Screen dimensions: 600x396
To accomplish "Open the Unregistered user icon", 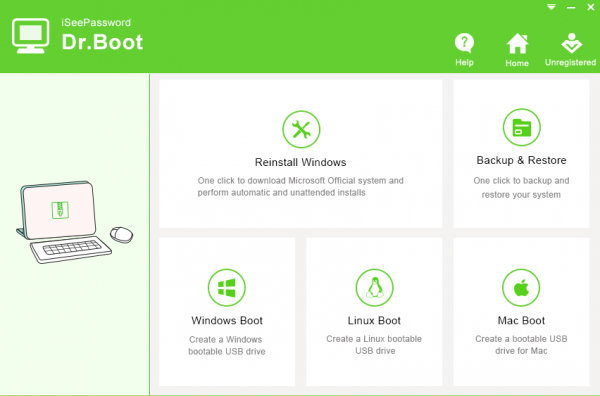I will point(571,43).
